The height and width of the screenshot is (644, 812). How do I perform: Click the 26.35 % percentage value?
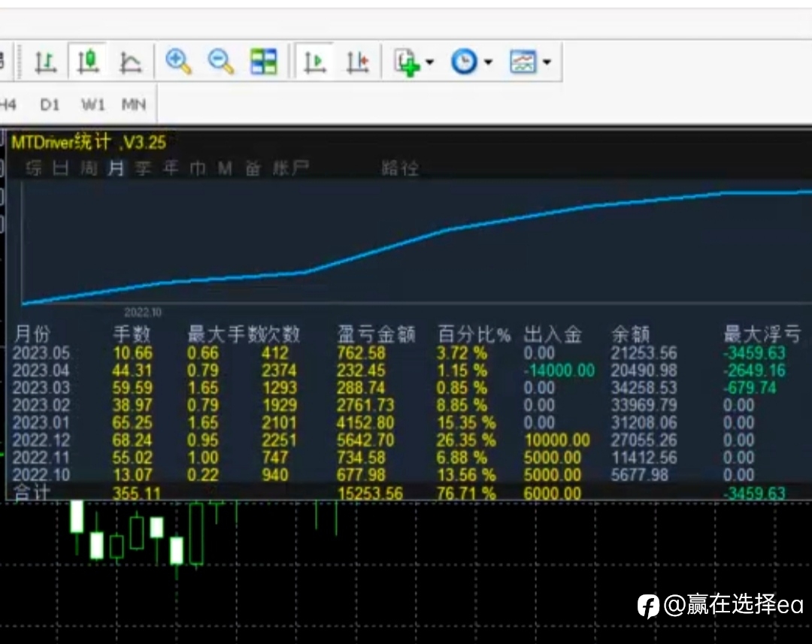(466, 440)
